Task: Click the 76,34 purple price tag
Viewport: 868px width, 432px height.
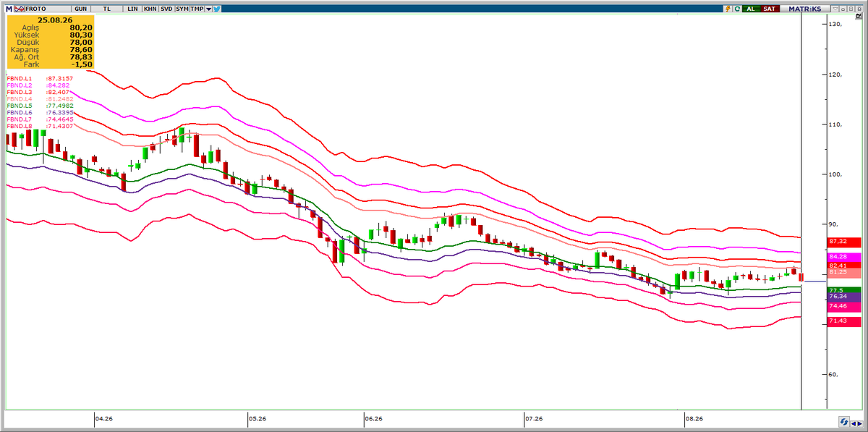Action: (843, 297)
